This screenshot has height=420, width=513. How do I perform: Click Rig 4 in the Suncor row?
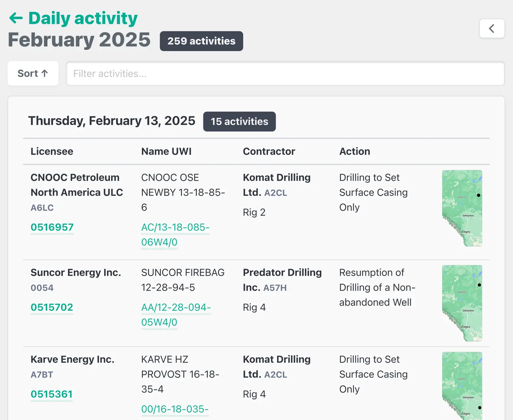pos(254,307)
